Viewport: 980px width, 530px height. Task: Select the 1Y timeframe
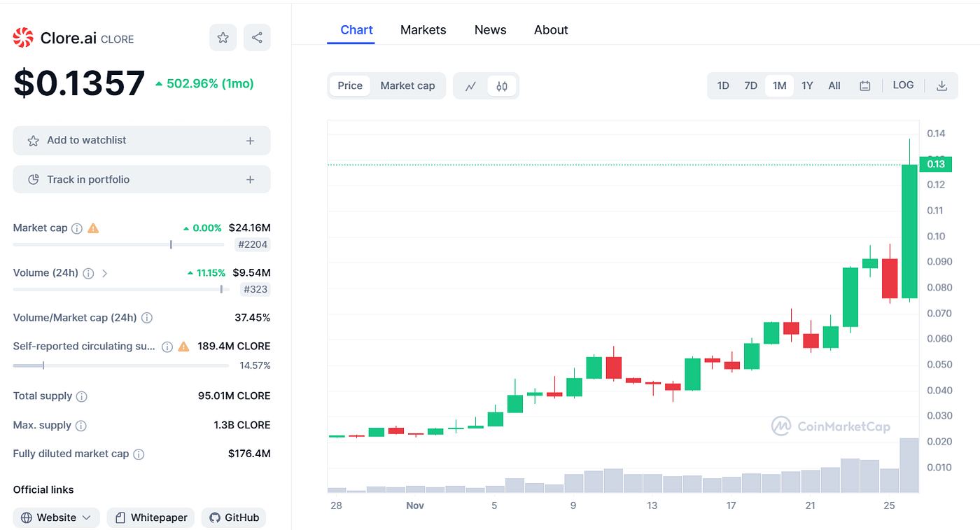point(806,85)
